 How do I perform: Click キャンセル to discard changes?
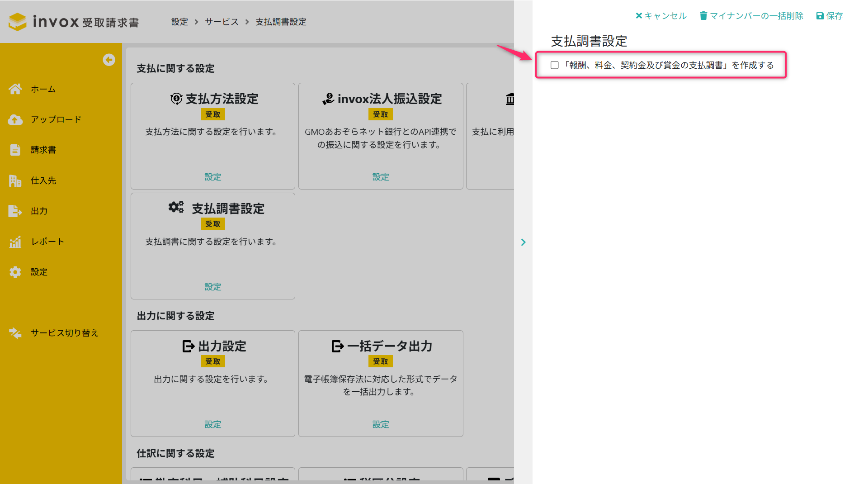(x=661, y=16)
